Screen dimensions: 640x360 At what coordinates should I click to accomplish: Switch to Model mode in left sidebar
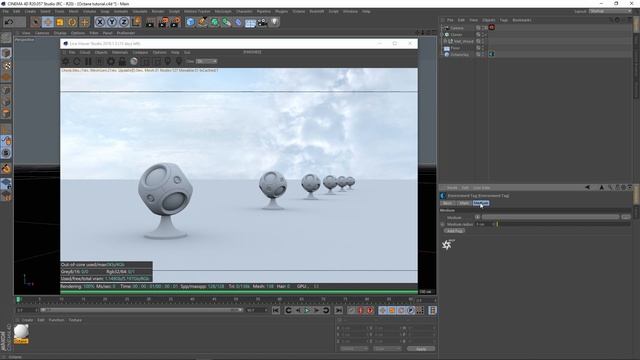click(6, 53)
